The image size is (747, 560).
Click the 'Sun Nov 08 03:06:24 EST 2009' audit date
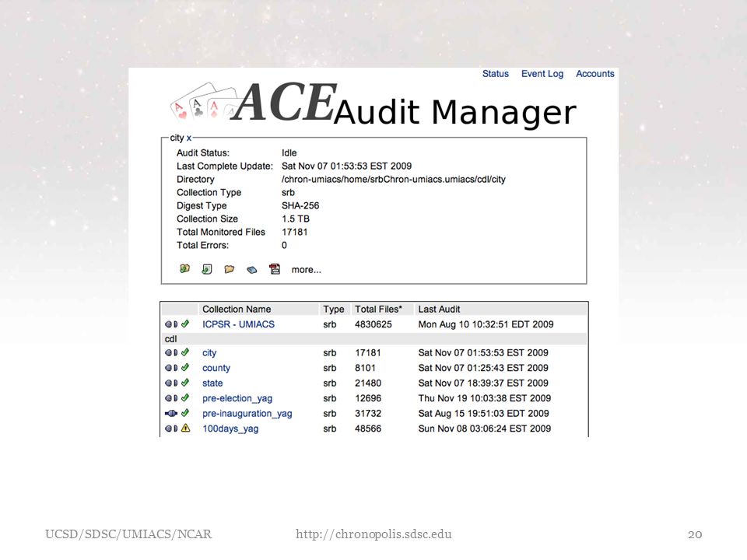pyautogui.click(x=485, y=429)
